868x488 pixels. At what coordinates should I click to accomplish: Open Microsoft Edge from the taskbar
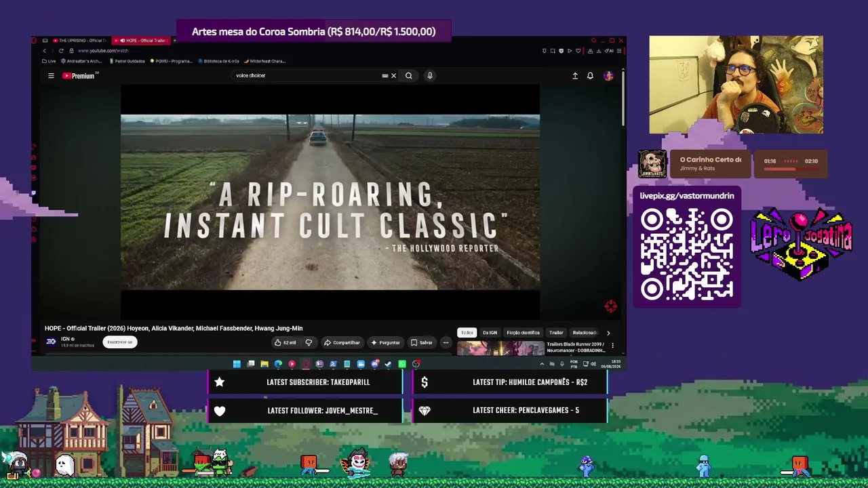(278, 364)
